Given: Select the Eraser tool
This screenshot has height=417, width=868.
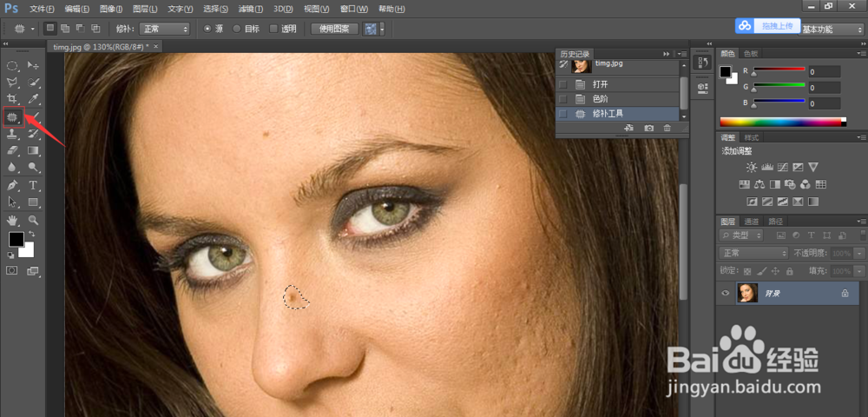Looking at the screenshot, I should pos(12,150).
